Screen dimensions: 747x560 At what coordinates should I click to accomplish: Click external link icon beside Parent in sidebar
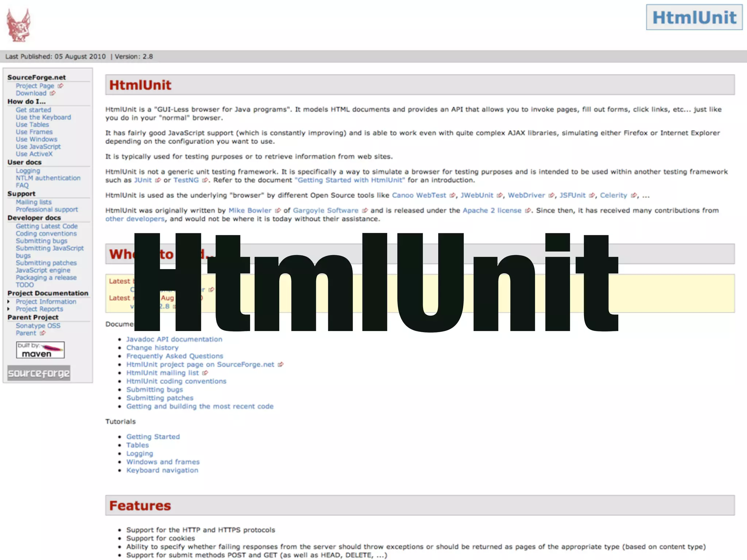click(43, 333)
